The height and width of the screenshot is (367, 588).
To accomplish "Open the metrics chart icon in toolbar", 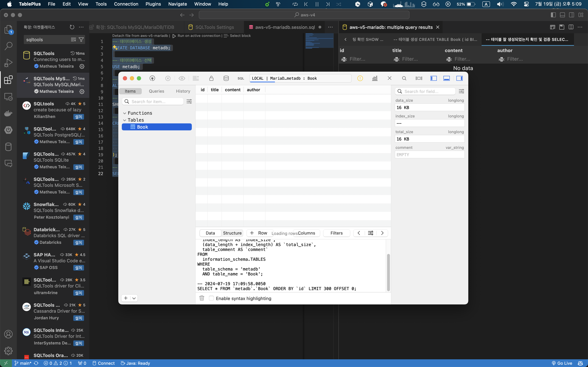I will (375, 78).
